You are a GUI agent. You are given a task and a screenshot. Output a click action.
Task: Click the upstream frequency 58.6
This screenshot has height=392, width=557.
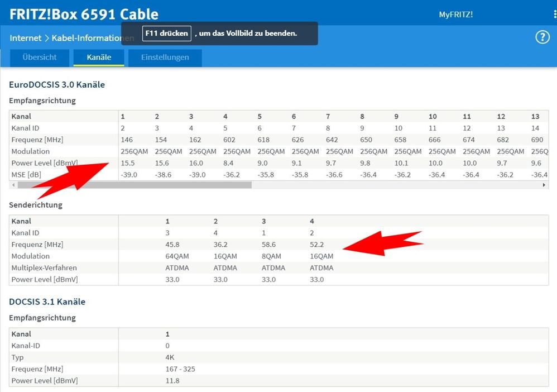(x=268, y=245)
